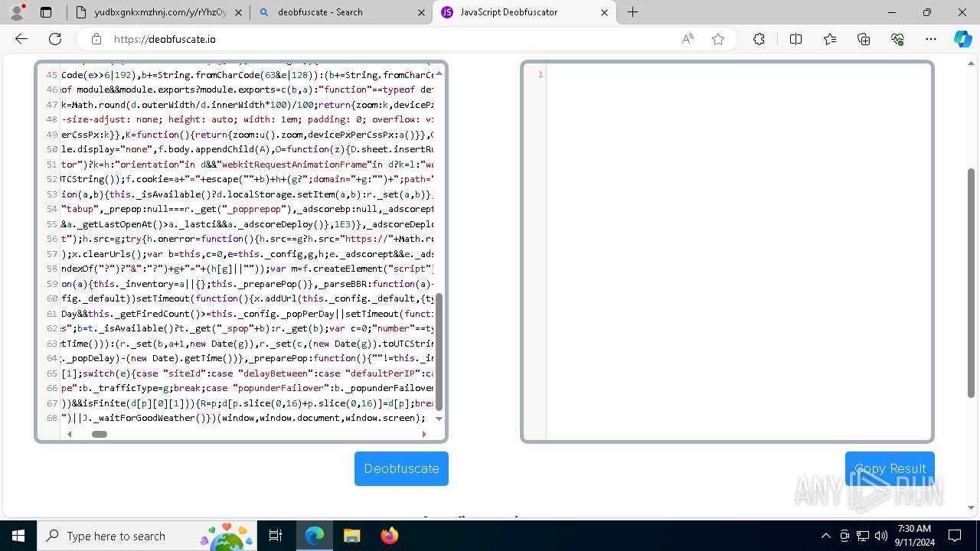This screenshot has height=551, width=980.
Task: Click inside the empty output editor
Action: coord(739,253)
